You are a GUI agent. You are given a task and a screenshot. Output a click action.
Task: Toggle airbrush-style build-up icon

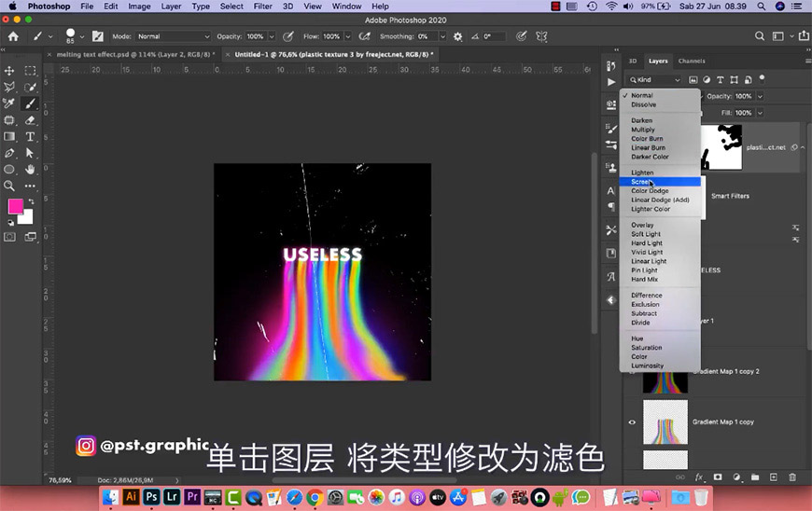coord(365,36)
